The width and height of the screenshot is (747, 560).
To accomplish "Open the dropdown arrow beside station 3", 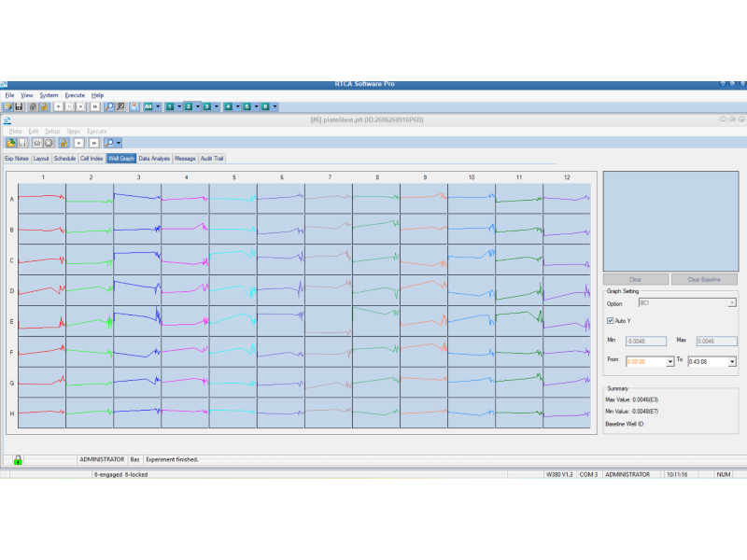I will 217,106.
